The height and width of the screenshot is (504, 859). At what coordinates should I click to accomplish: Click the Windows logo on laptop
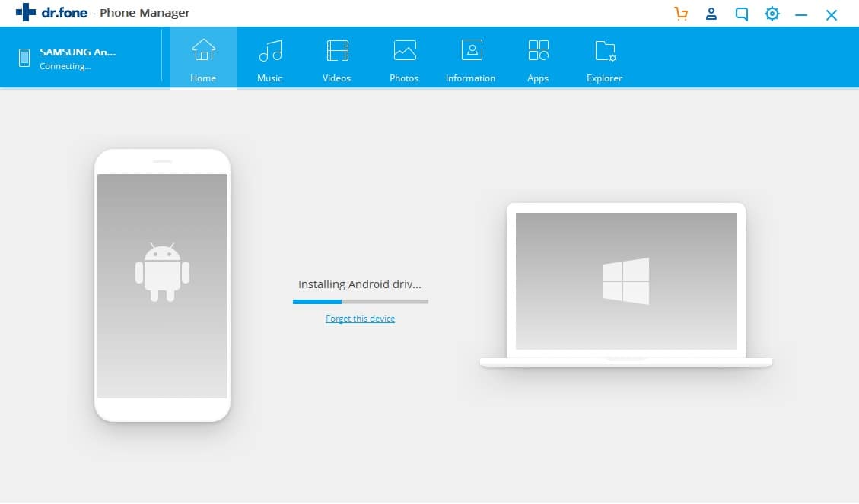pyautogui.click(x=625, y=281)
